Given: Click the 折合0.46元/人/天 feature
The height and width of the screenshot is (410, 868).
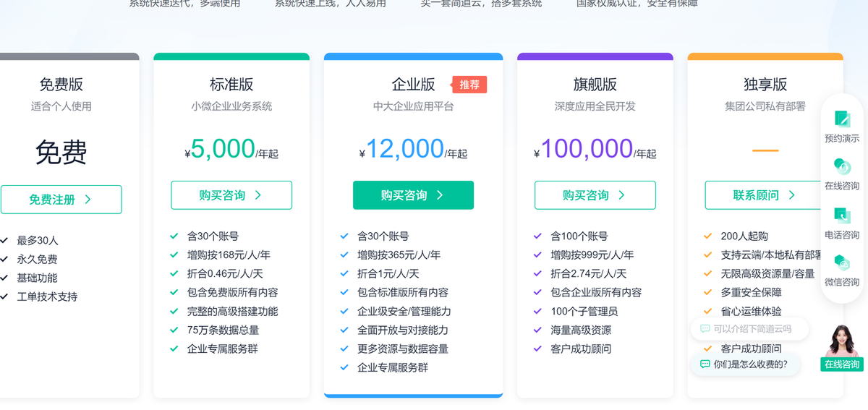Looking at the screenshot, I should tap(226, 273).
